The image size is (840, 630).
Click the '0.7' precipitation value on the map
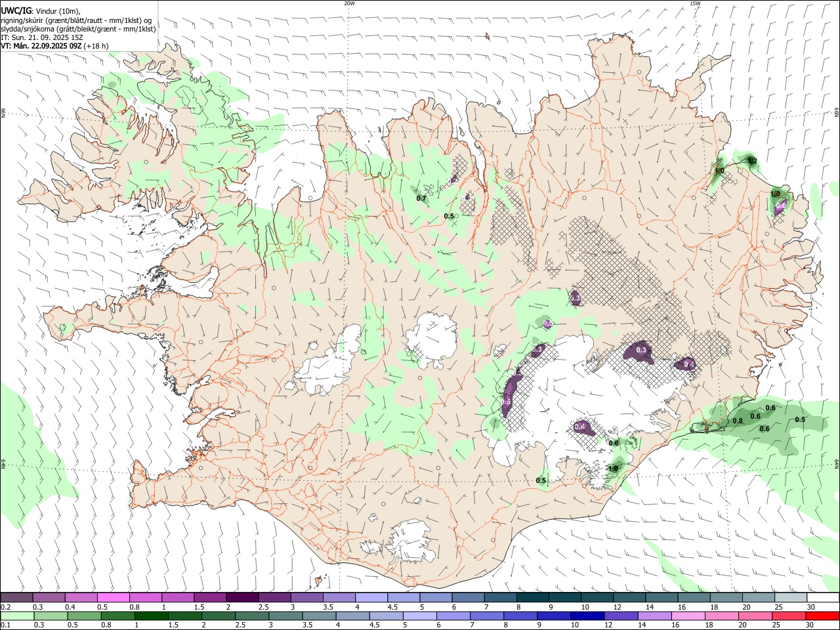[x=421, y=198]
